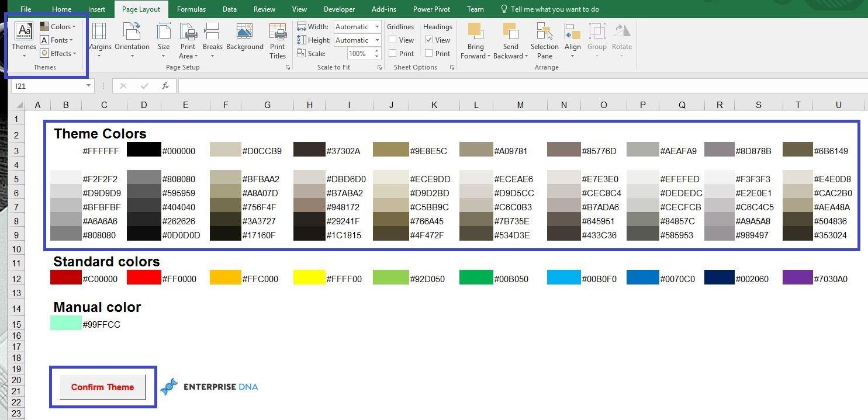Click the formula bar confirm checkmark
868x420 pixels.
144,86
